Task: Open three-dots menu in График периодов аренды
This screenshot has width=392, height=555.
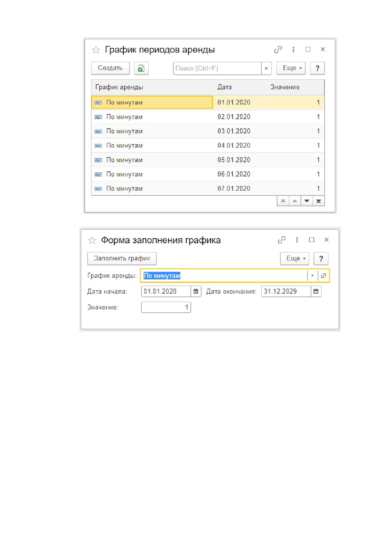Action: tap(293, 49)
